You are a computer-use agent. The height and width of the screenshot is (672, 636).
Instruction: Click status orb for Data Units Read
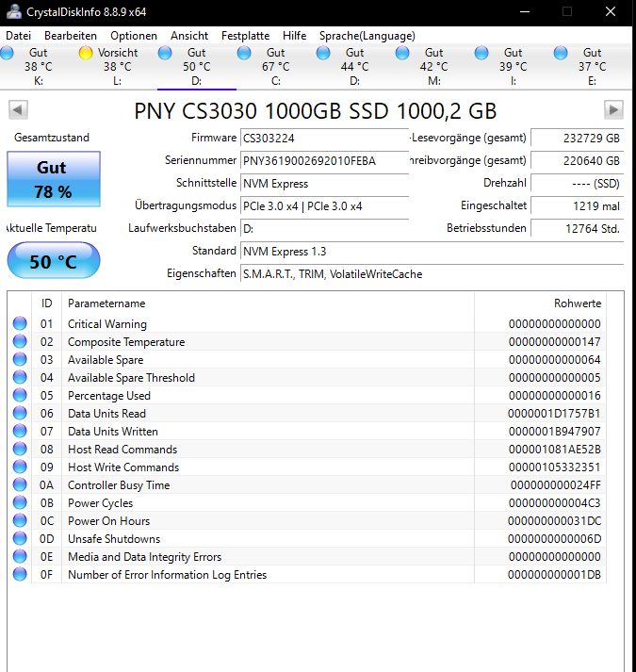coord(20,413)
